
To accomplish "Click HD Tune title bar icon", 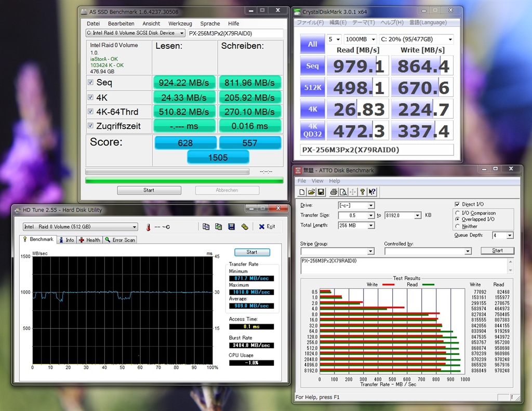I will coord(18,210).
